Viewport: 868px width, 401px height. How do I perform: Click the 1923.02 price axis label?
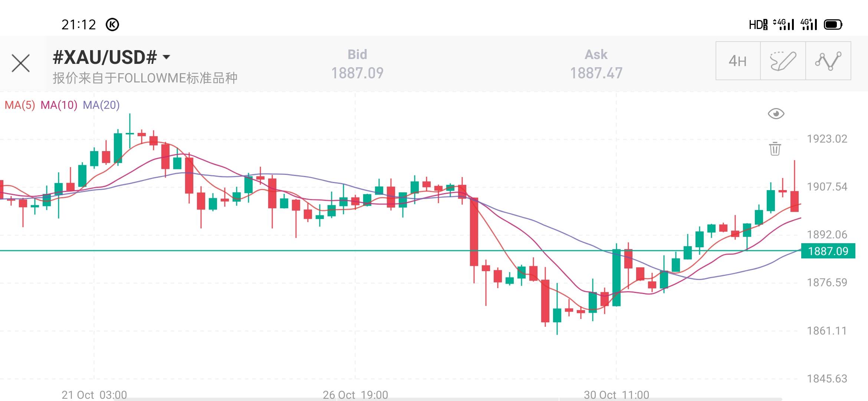827,139
